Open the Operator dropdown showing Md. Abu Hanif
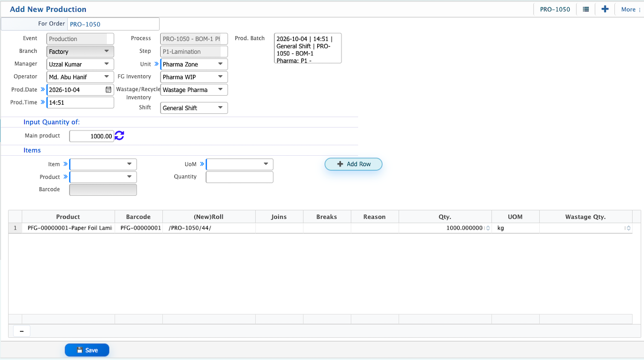 pos(80,77)
